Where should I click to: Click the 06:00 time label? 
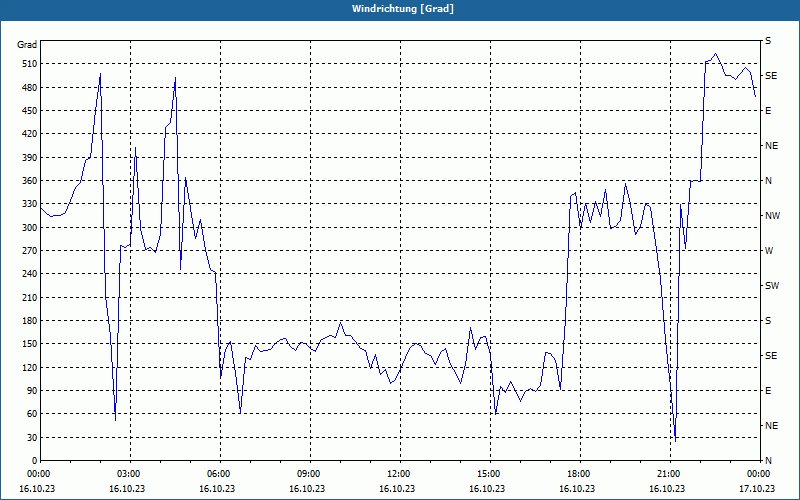218,473
